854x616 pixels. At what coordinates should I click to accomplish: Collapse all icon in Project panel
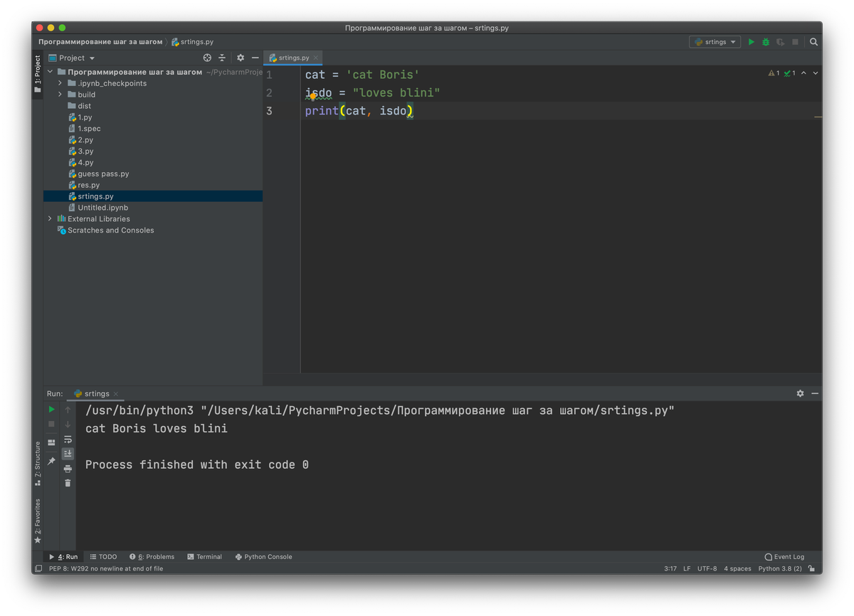pos(222,58)
